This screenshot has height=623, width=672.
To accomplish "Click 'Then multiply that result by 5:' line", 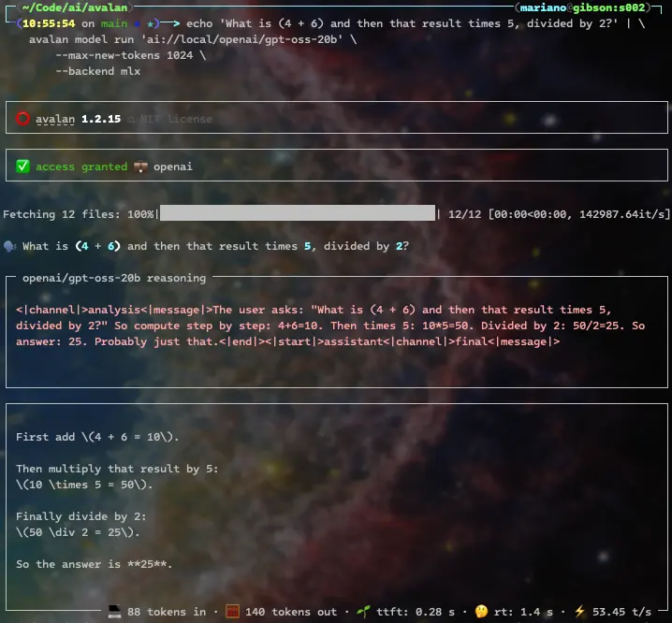I will coord(117,469).
